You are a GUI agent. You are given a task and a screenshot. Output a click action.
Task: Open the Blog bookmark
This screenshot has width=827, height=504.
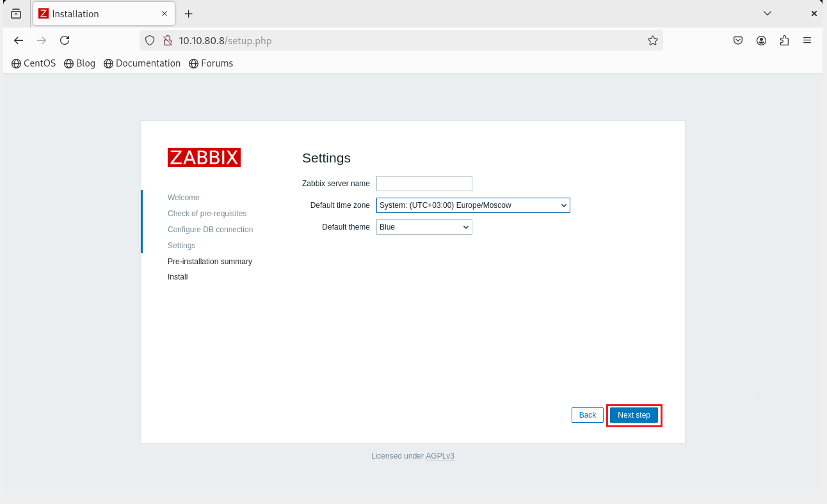(79, 63)
